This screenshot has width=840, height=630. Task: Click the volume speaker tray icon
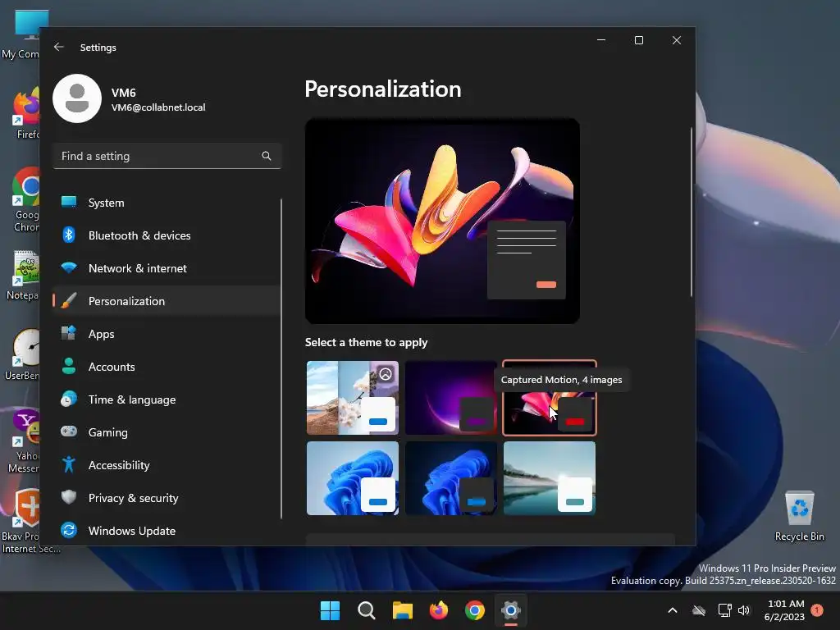coord(744,610)
